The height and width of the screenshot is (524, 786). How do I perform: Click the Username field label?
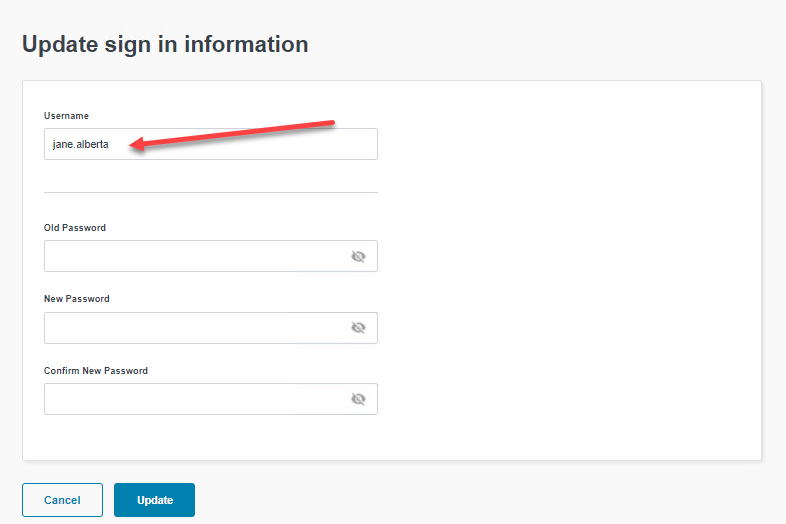click(x=66, y=116)
